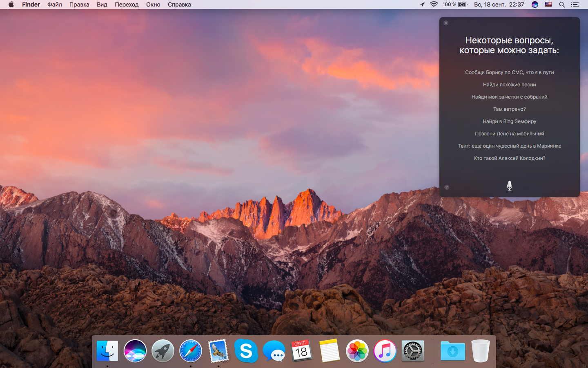Open the Переход menu
588x368 pixels.
(x=127, y=4)
